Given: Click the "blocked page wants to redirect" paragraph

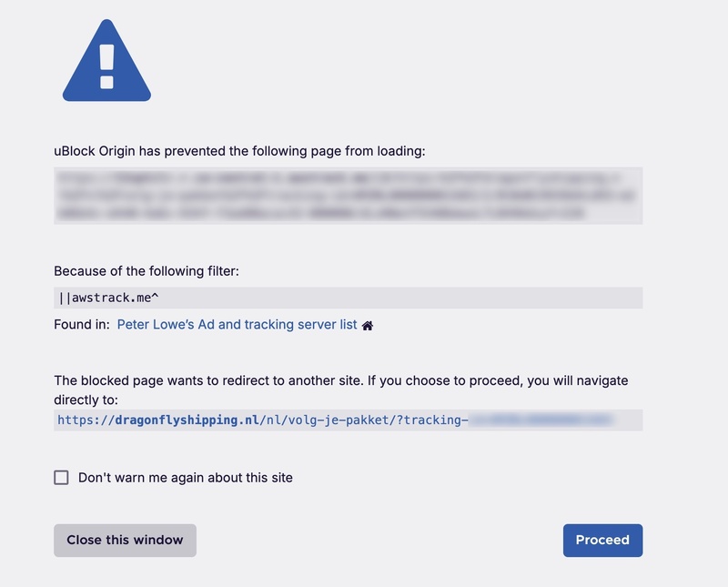Looking at the screenshot, I should (340, 380).
